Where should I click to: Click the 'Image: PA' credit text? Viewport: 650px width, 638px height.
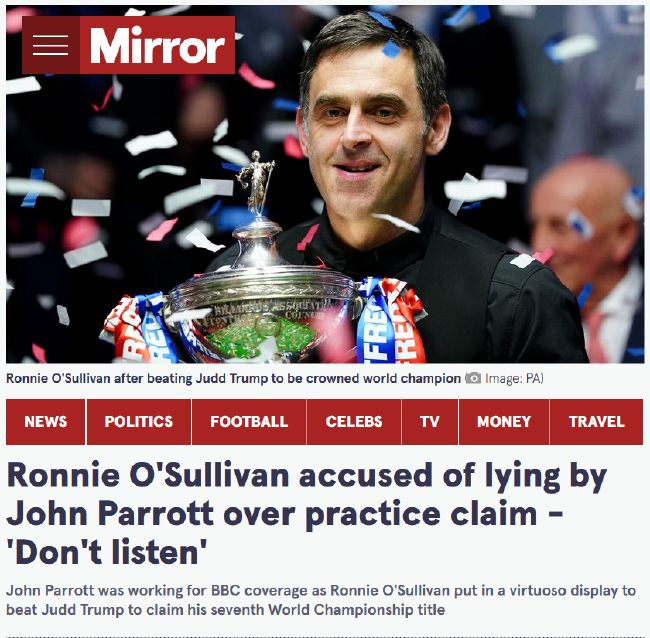tap(514, 378)
